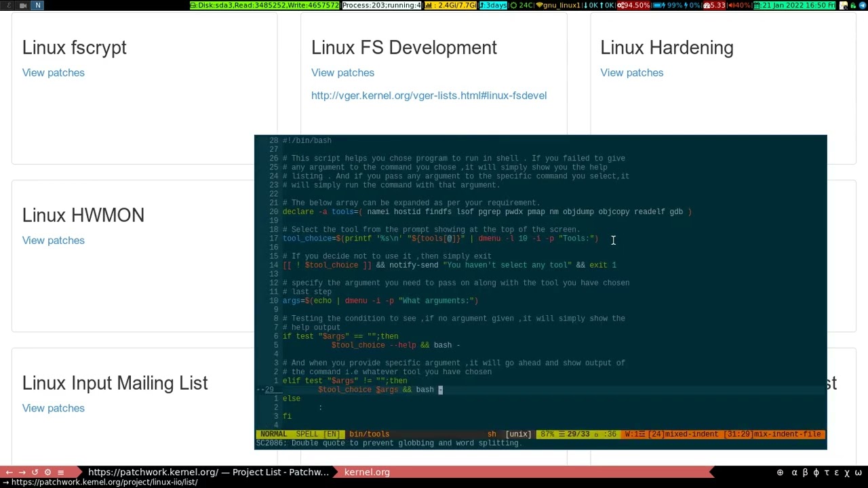Click the $tool_choice --help line
Screen dimensions: 868x488
point(395,345)
